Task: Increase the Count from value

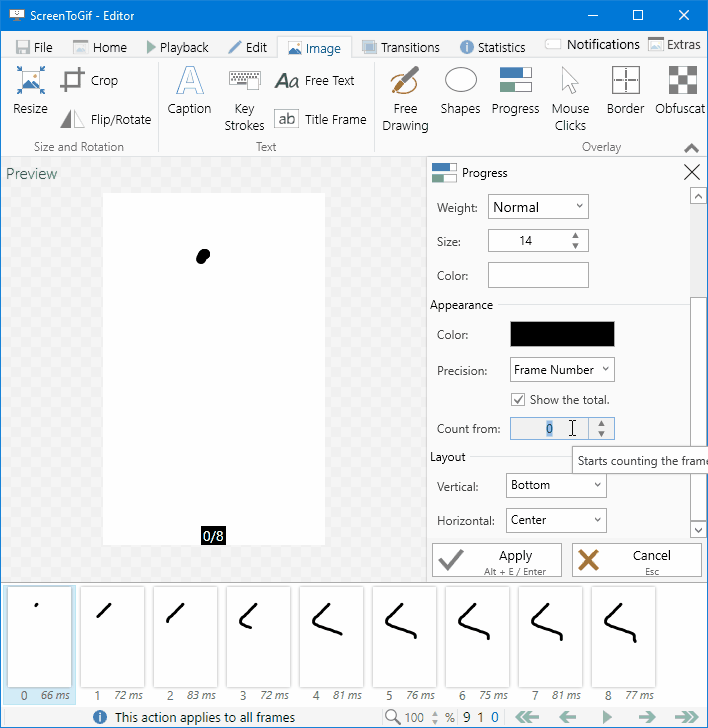Action: click(601, 423)
